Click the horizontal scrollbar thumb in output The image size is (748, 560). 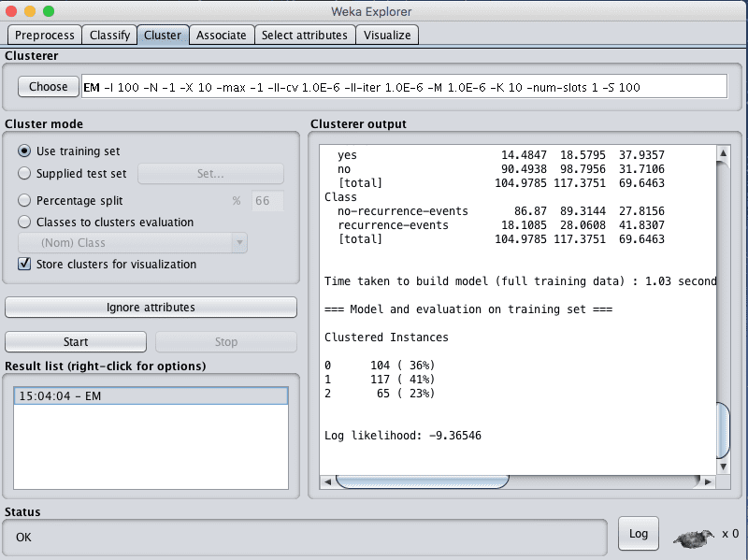pos(423,481)
